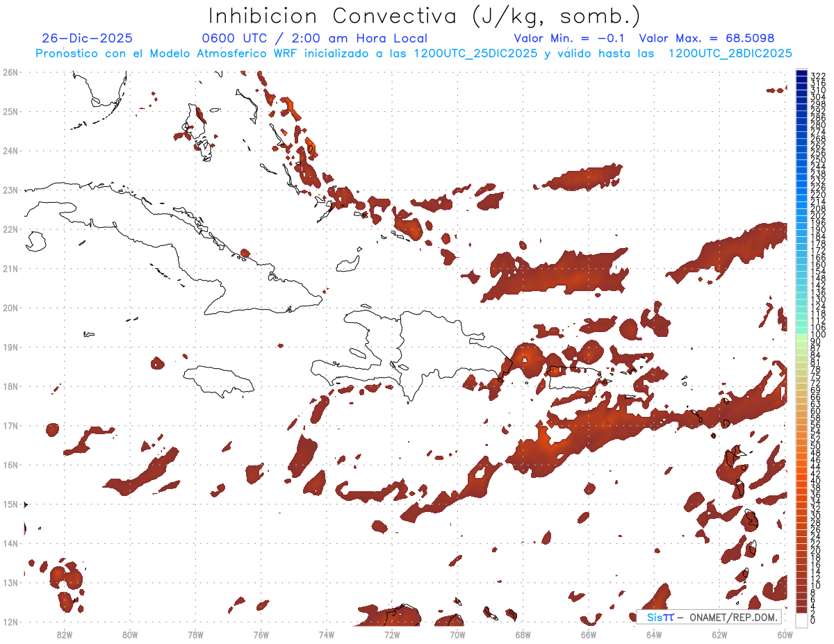Image resolution: width=834 pixels, height=644 pixels.
Task: Click the '21N' latitude label
Action: (10, 268)
